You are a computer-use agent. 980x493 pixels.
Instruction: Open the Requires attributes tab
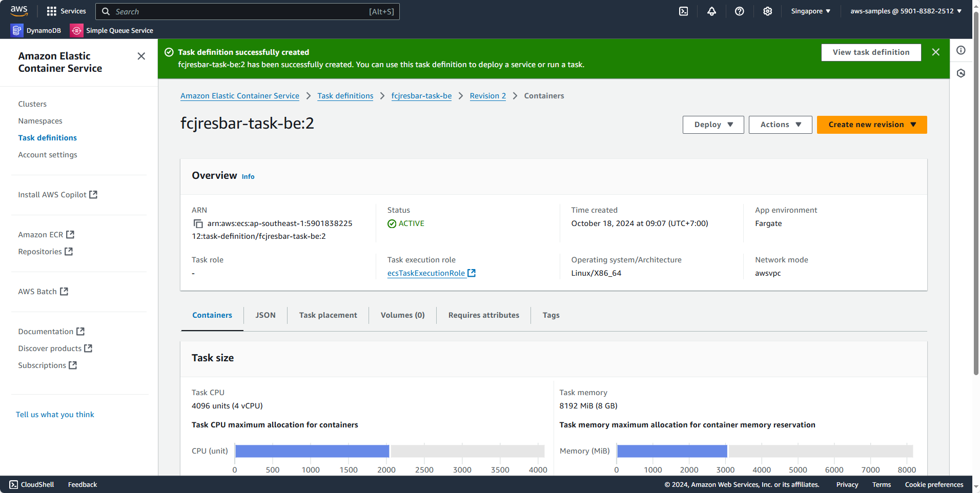484,315
